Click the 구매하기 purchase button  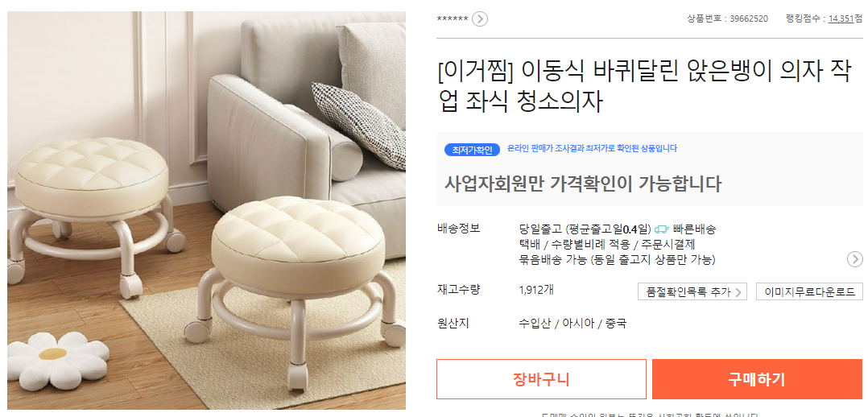point(757,379)
